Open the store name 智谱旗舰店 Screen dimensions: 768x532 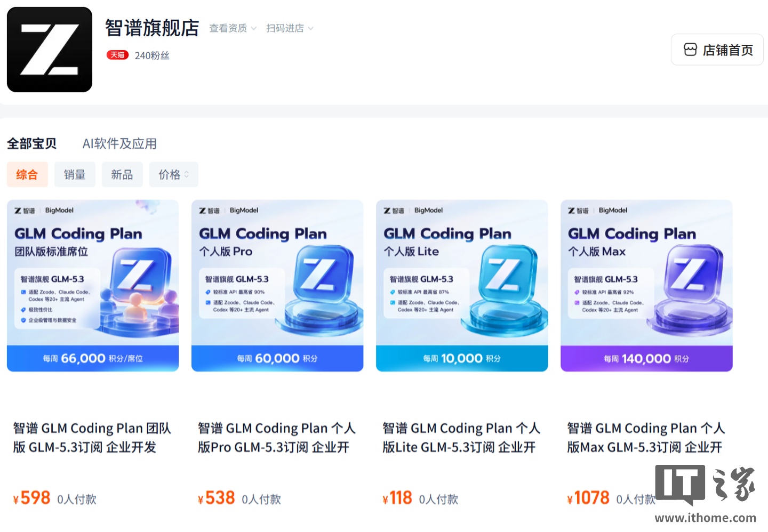(152, 28)
